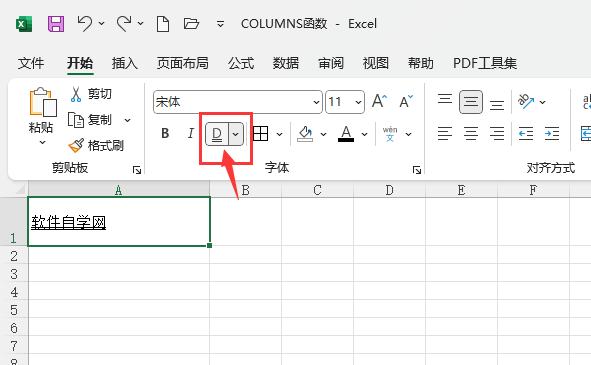The image size is (591, 365).
Task: Cut selection with 剪切
Action: coord(91,94)
